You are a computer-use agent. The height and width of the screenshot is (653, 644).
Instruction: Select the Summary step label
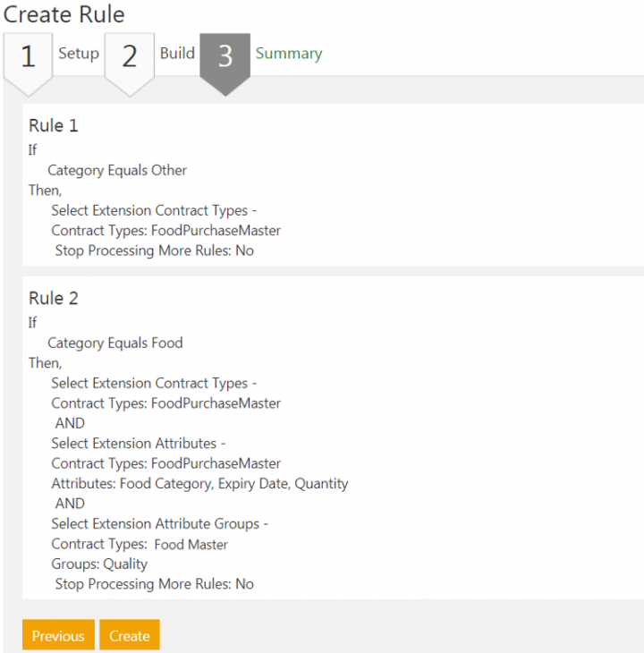tap(289, 54)
